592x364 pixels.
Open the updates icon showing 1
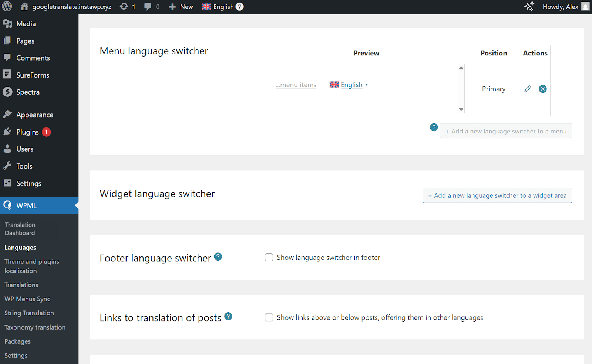click(124, 7)
